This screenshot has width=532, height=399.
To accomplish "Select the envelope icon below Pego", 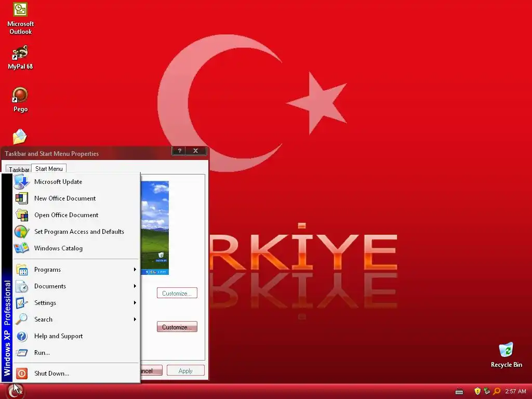I will coord(20,137).
